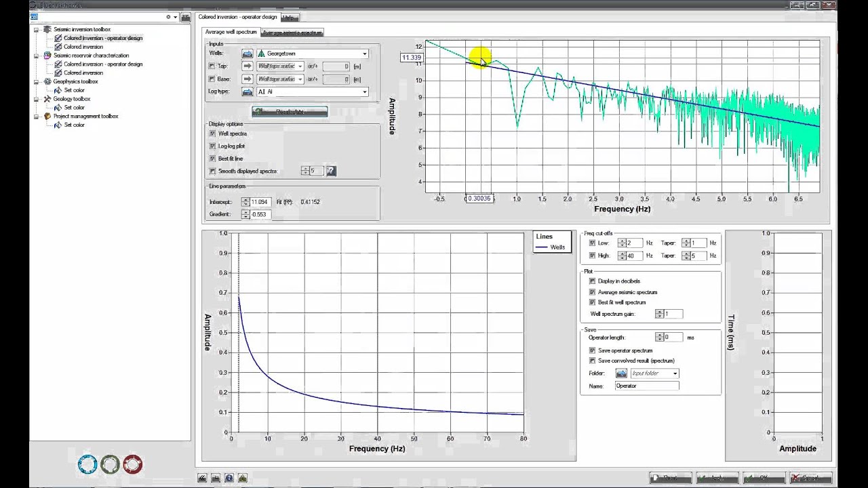Enable Smooth displayed spectra checkbox
The width and height of the screenshot is (868, 488).
(x=212, y=171)
